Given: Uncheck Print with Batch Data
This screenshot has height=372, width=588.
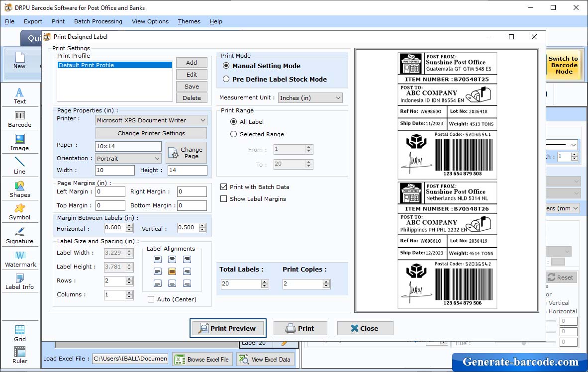Looking at the screenshot, I should pos(223,187).
